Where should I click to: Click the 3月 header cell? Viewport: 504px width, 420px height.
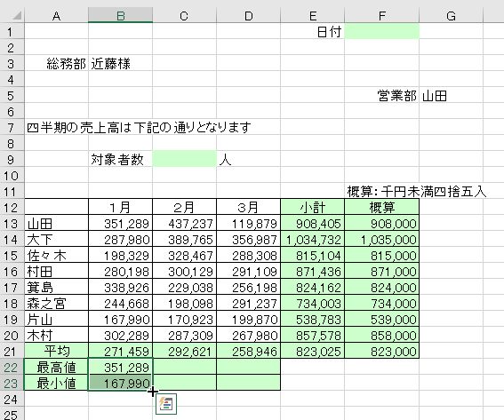[249, 207]
